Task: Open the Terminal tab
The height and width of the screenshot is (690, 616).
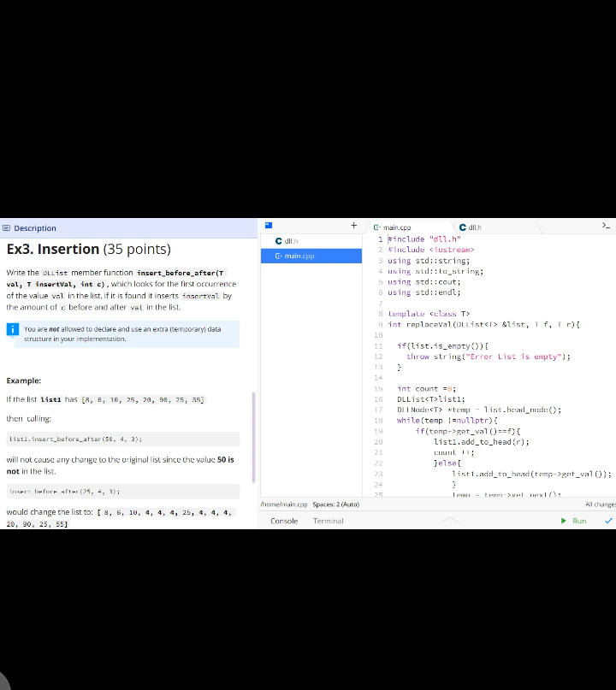Action: [328, 521]
